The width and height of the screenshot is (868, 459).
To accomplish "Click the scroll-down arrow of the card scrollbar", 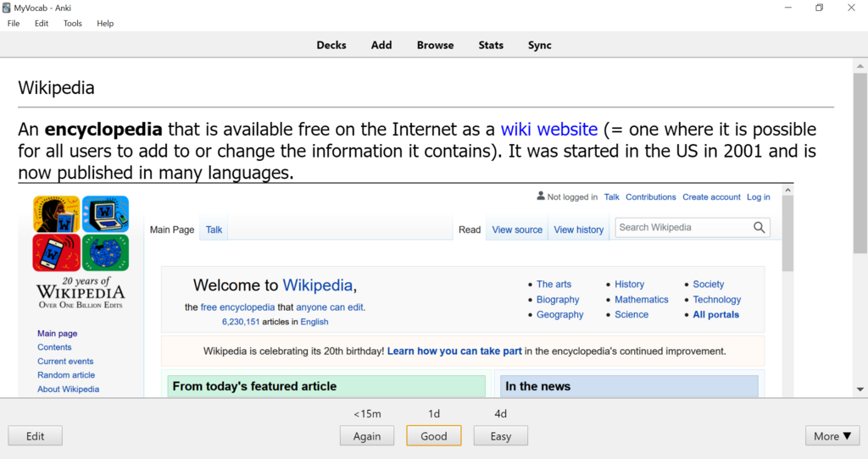I will (x=860, y=390).
